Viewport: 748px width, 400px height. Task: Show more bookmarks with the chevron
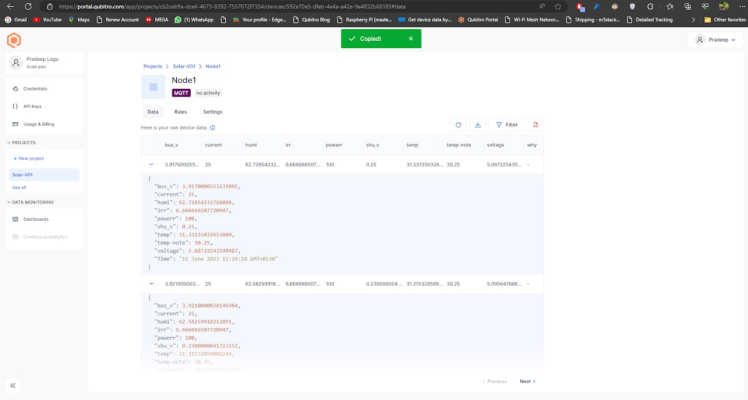pos(693,20)
